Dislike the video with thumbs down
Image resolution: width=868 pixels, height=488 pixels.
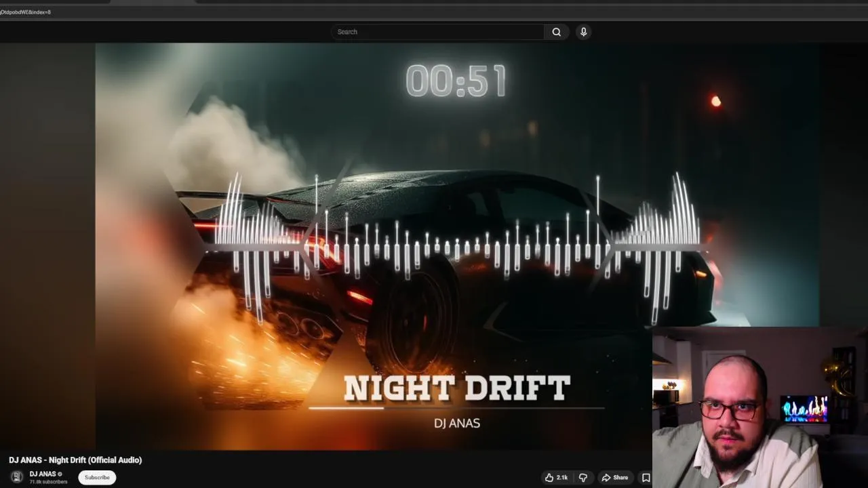pos(583,478)
